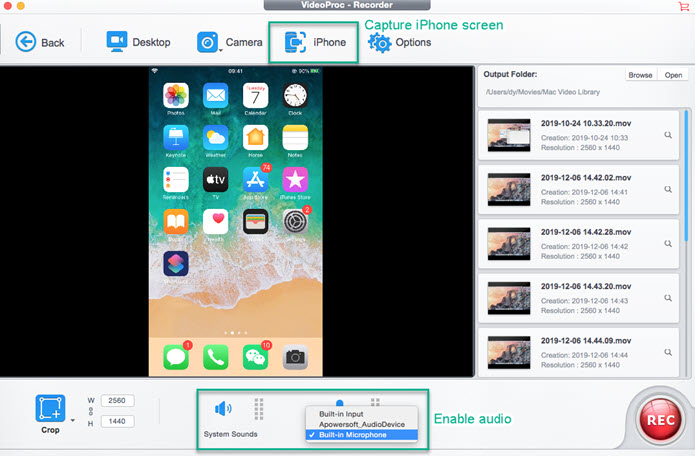Viewport: 695px width, 456px height.
Task: Expand the Camera mode dropdown arrow
Action: point(221,51)
